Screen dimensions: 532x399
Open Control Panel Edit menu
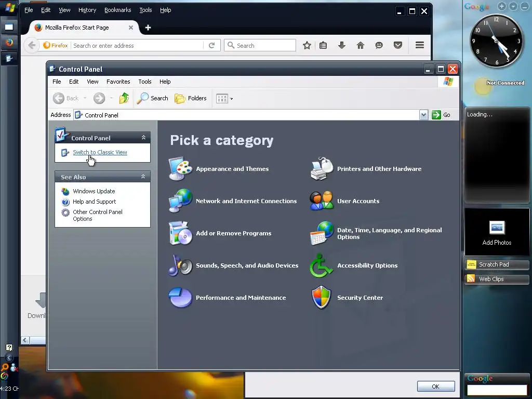pyautogui.click(x=74, y=82)
